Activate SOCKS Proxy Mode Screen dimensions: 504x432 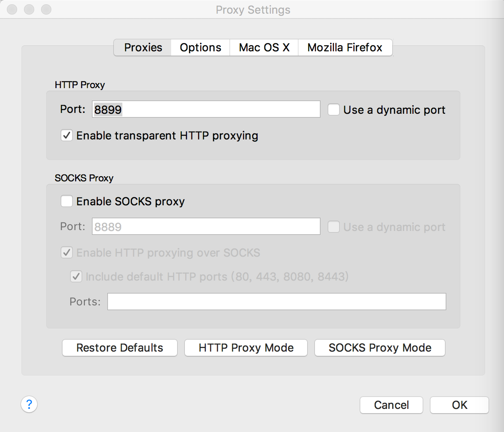tap(379, 348)
